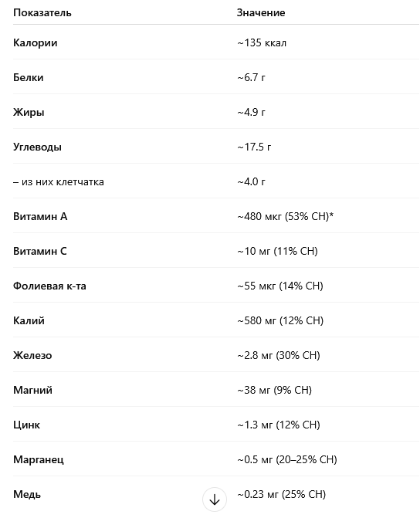
Task: Click the Железо row label
Action: [x=32, y=355]
